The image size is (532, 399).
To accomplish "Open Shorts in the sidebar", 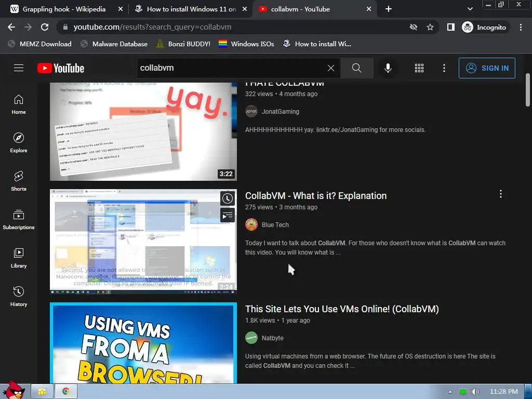I will pos(19,181).
